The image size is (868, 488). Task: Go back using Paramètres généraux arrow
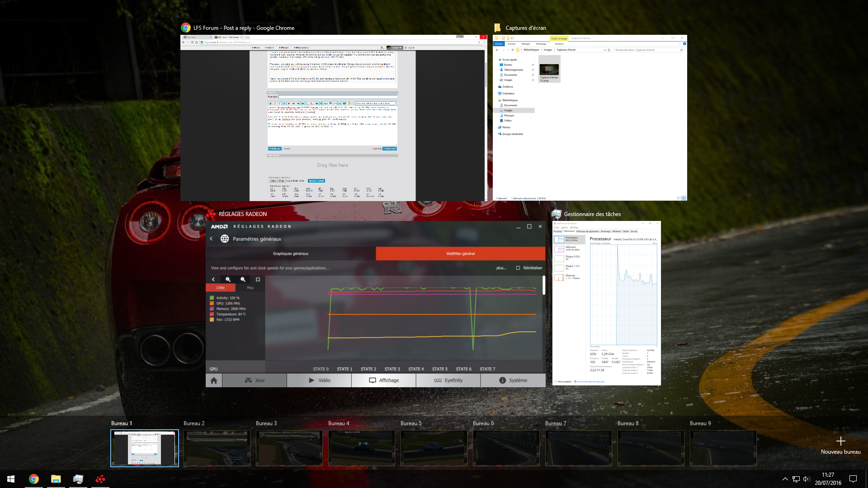(x=211, y=239)
